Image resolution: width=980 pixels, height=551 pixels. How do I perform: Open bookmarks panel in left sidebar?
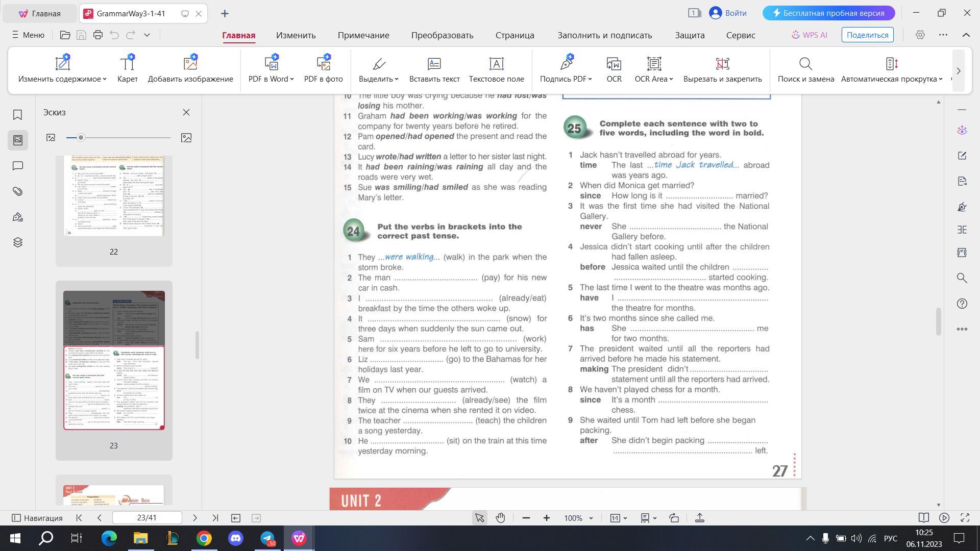17,115
